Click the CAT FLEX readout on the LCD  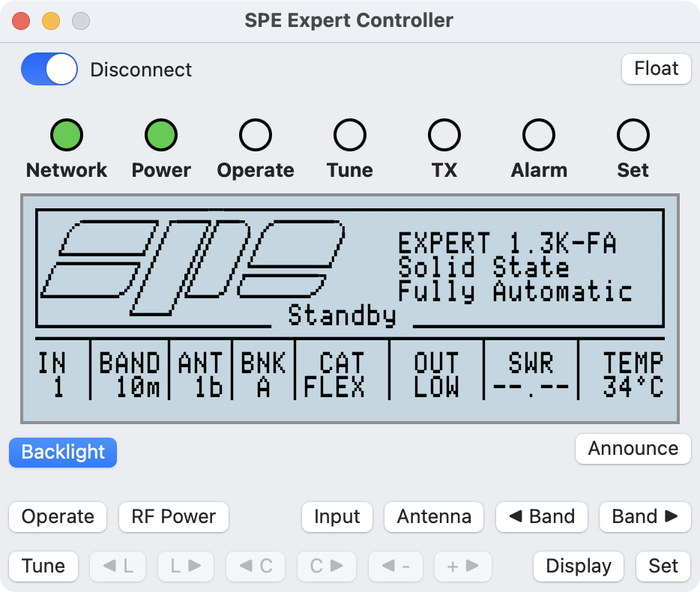334,374
